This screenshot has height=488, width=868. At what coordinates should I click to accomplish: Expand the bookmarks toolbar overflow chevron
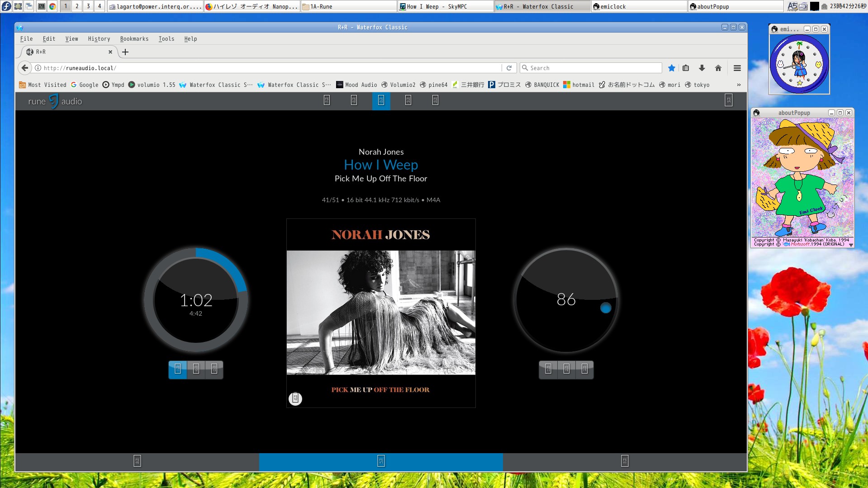point(739,85)
